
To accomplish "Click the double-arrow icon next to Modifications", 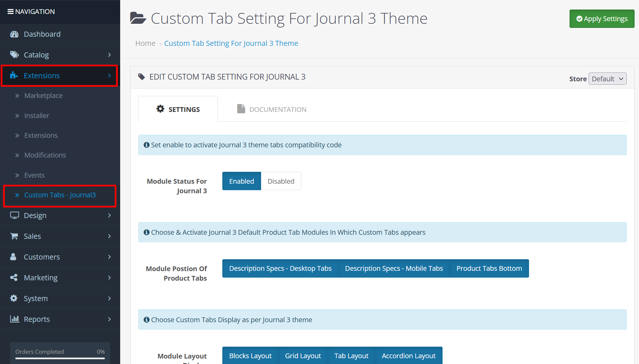I will tap(17, 155).
